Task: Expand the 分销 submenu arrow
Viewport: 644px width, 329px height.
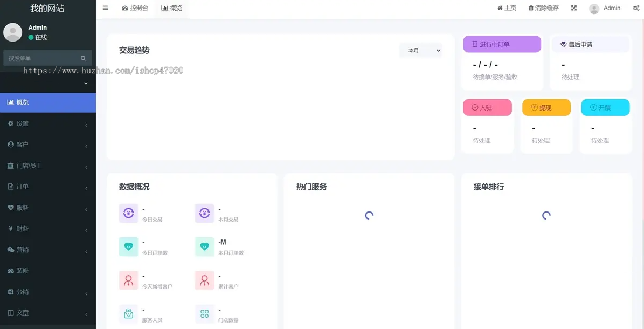Action: (x=86, y=293)
